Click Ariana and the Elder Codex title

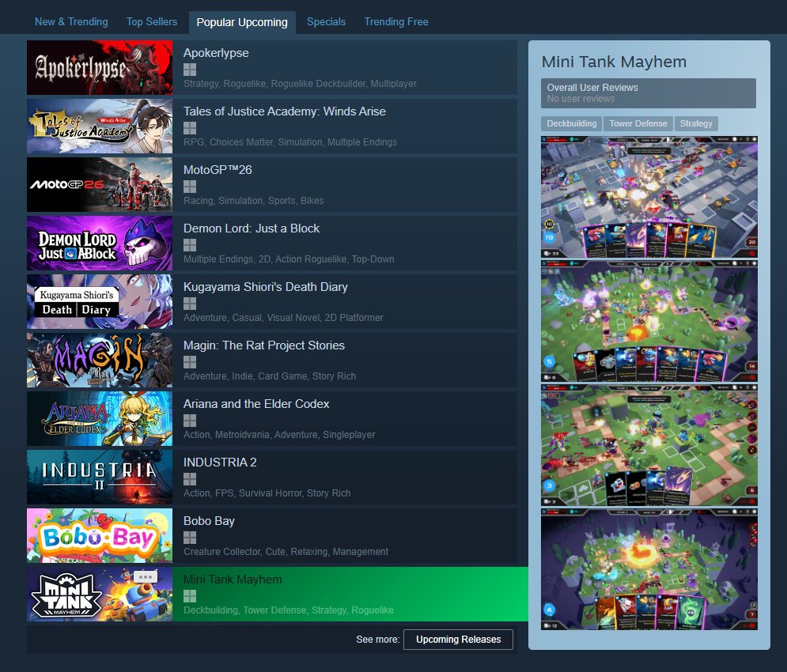[256, 403]
